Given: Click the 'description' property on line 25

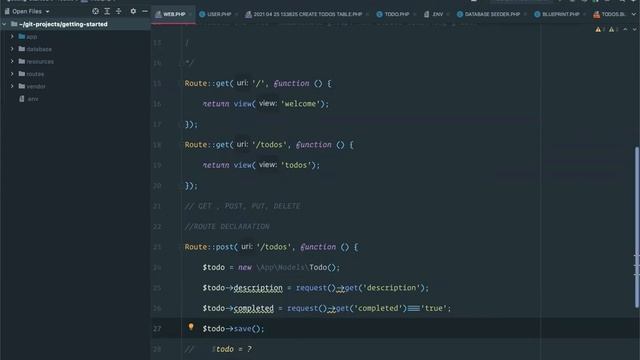Looking at the screenshot, I should coord(258,288).
